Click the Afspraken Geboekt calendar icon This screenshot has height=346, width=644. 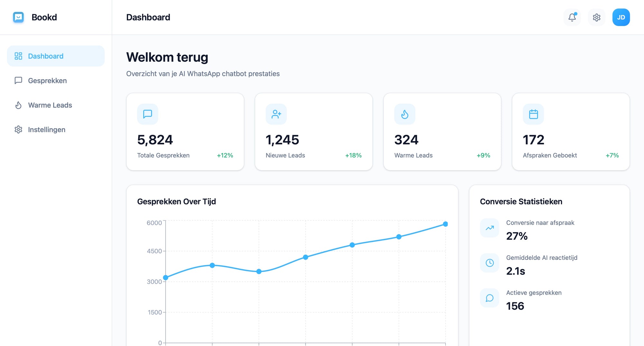tap(533, 114)
